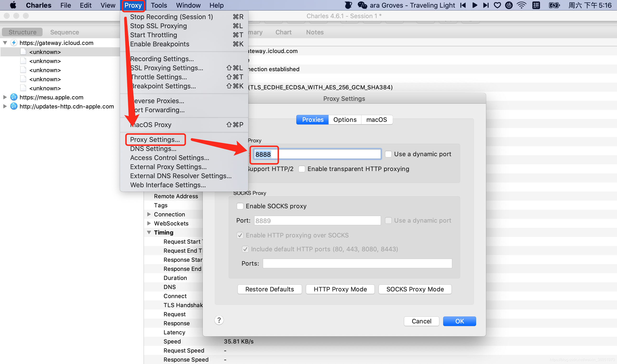Image resolution: width=617 pixels, height=364 pixels.
Task: Open the Wi-Fi status icon
Action: [x=521, y=5]
